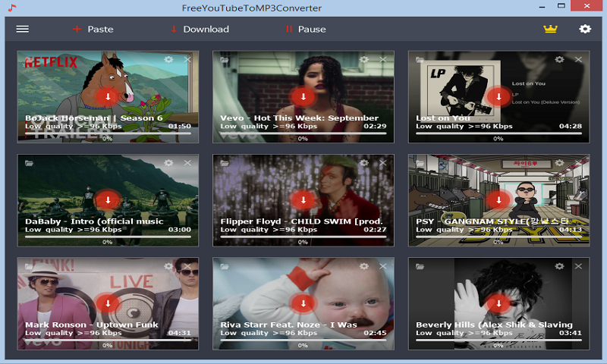
Task: Click the 04:28 duration on Lost on You card
Action: 571,126
